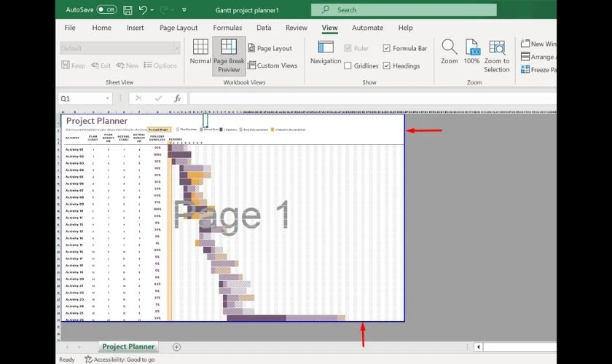Screen dimensions: 612x364
Task: Select Page Break Preview view
Action: pyautogui.click(x=229, y=56)
